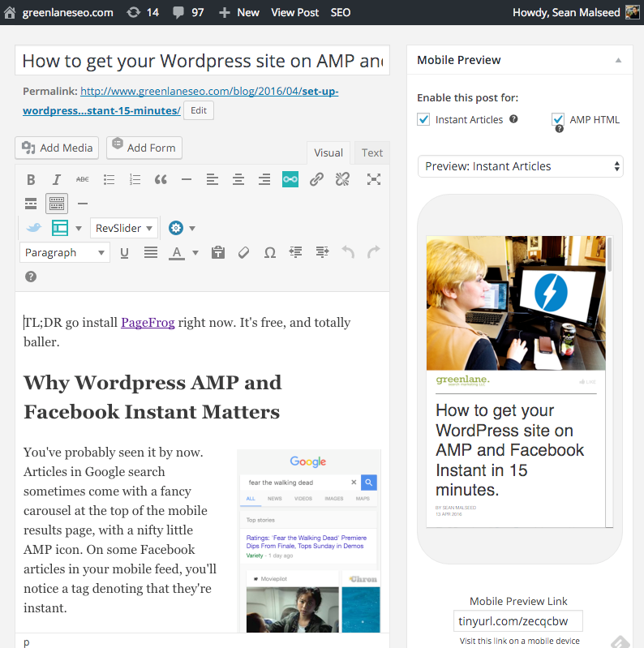Screen dimensions: 644x648
Task: Open greenlaneseo.com site menu
Action: (58, 12)
